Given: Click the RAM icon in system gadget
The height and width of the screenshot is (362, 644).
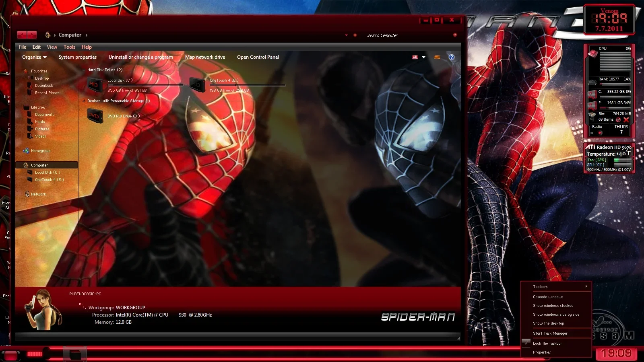Looking at the screenshot, I should click(592, 83).
